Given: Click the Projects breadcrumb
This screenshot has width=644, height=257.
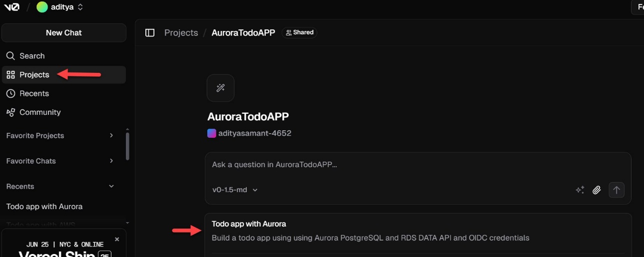Looking at the screenshot, I should coord(181,32).
